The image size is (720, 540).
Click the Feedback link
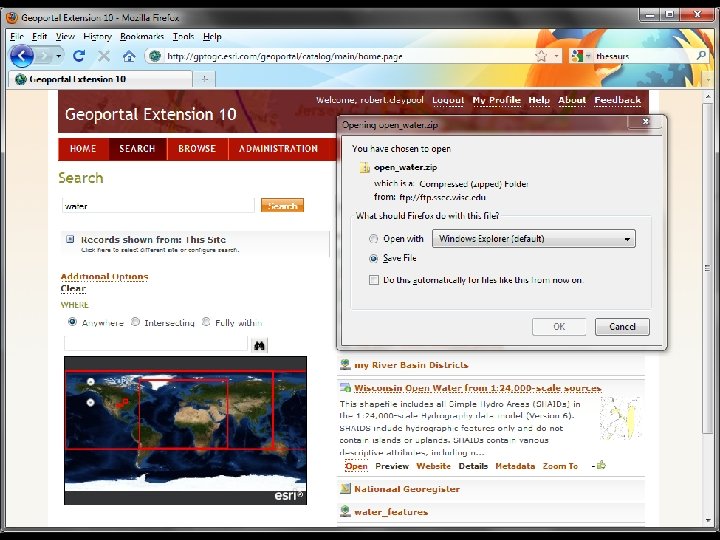pyautogui.click(x=618, y=100)
